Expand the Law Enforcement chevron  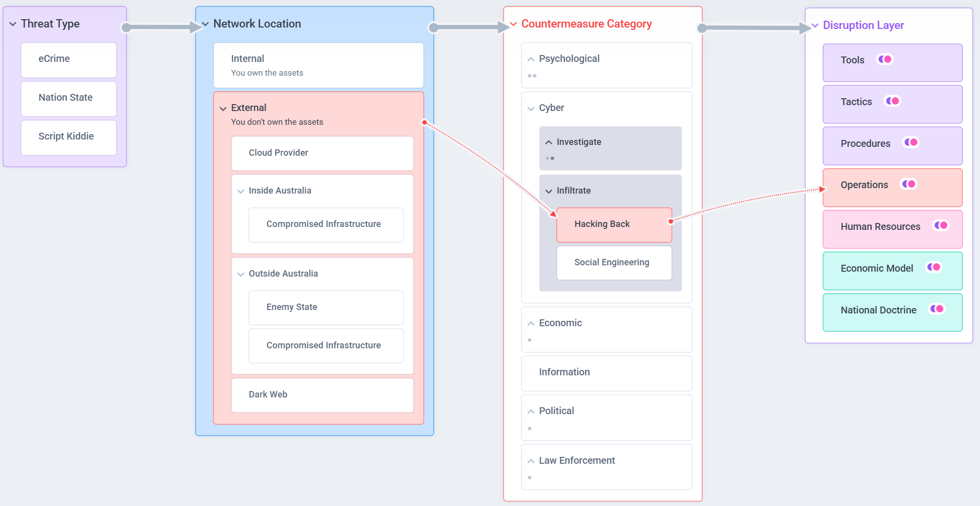click(x=531, y=461)
